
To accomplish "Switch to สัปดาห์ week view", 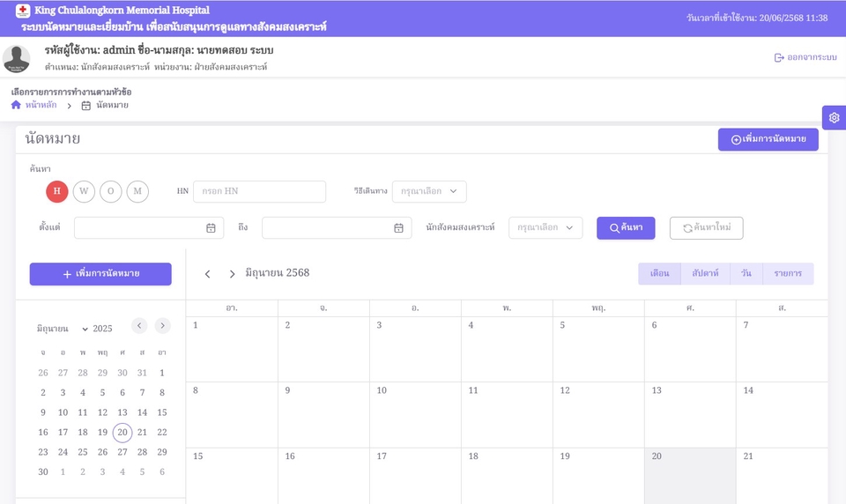I will pos(705,273).
